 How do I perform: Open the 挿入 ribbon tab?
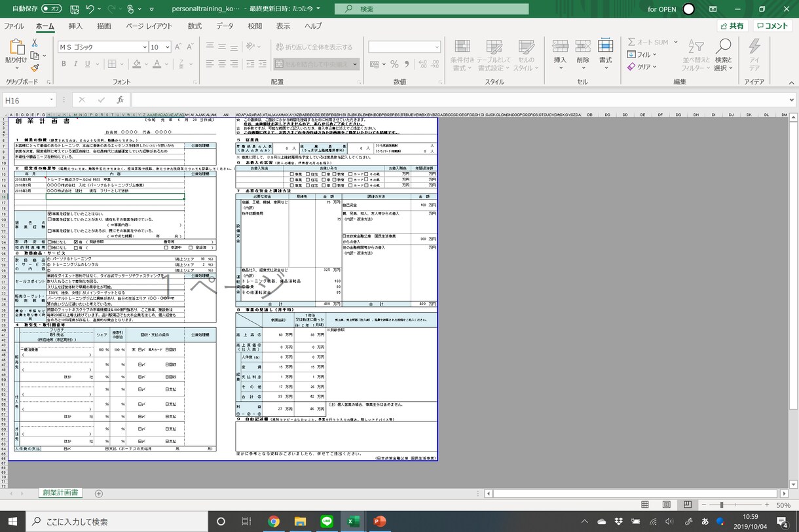point(75,26)
